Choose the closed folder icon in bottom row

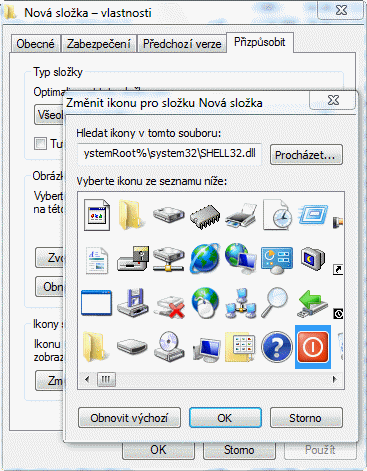click(95, 347)
